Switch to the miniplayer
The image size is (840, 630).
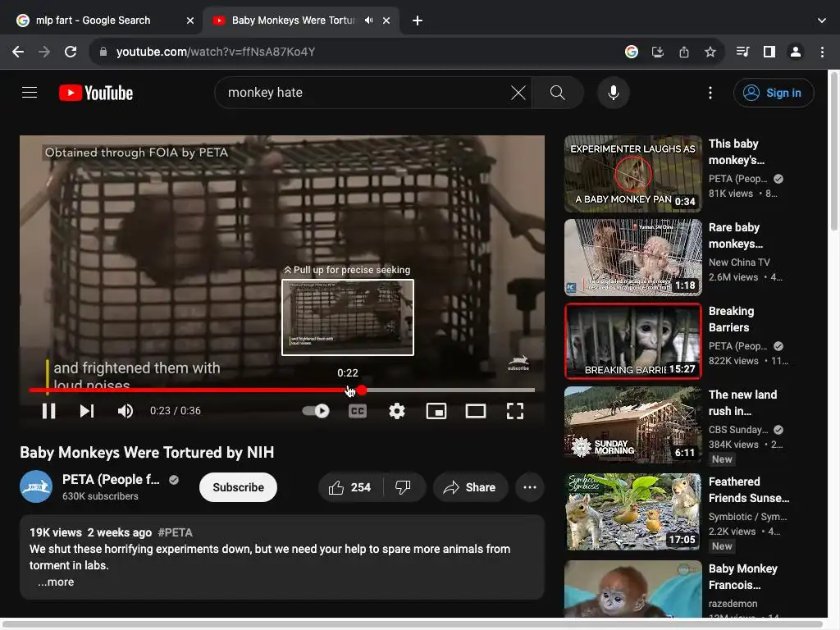click(436, 411)
